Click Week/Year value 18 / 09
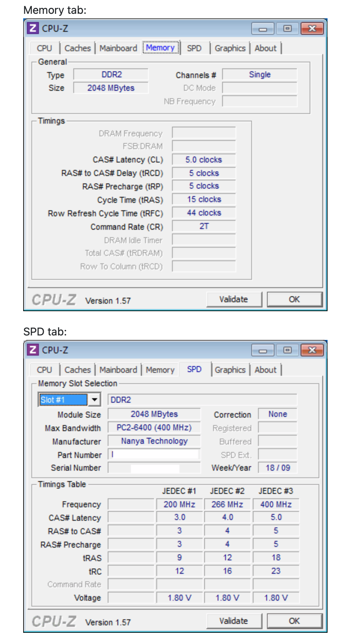This screenshot has width=347, height=644. [x=278, y=468]
